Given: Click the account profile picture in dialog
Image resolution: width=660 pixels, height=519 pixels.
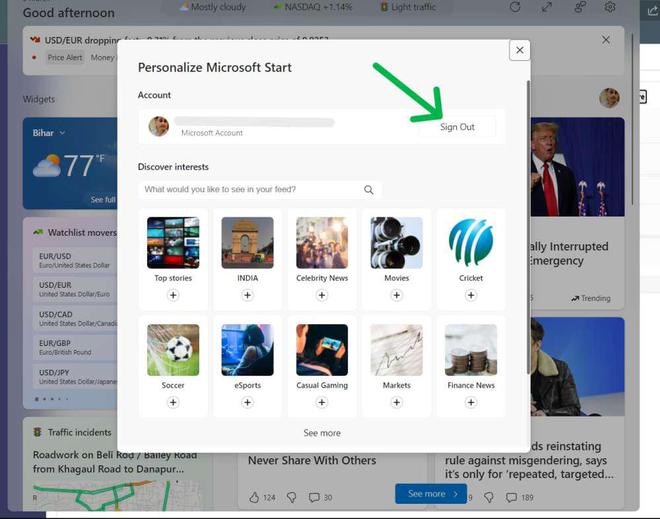Looking at the screenshot, I should (x=159, y=126).
